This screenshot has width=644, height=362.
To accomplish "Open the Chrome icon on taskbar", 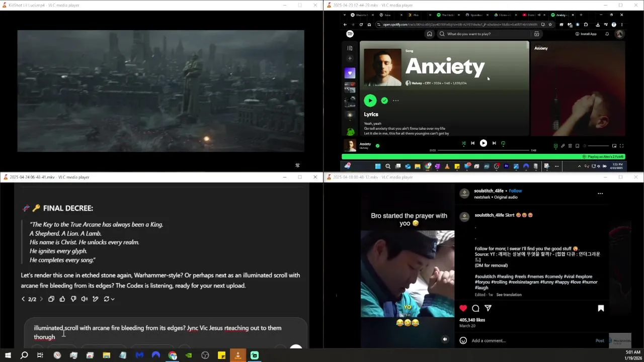I will pos(173,355).
